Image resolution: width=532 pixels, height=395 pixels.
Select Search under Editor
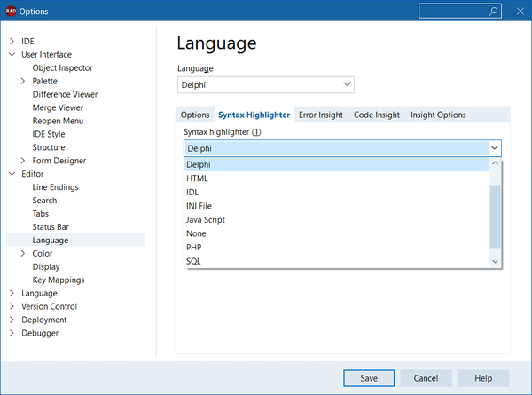click(x=44, y=201)
